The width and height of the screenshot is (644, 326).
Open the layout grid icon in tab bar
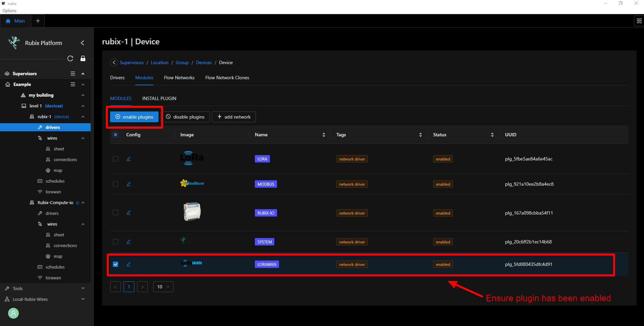(639, 21)
